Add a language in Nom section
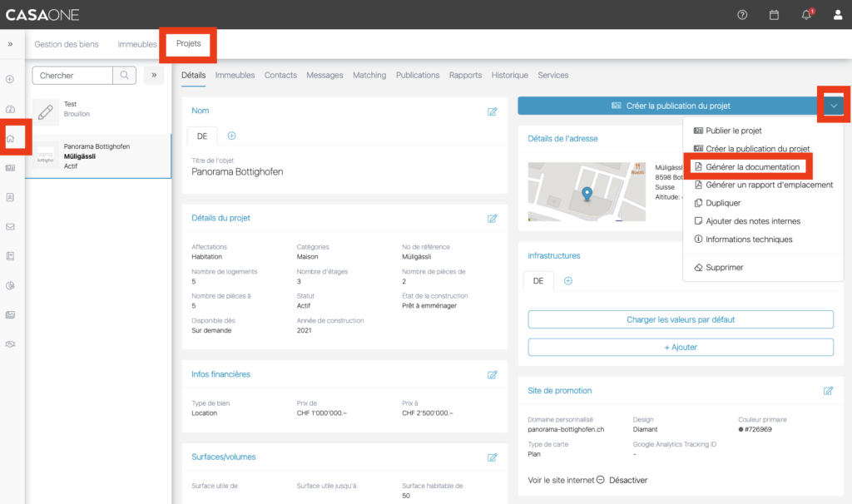The width and height of the screenshot is (852, 504). click(x=232, y=136)
